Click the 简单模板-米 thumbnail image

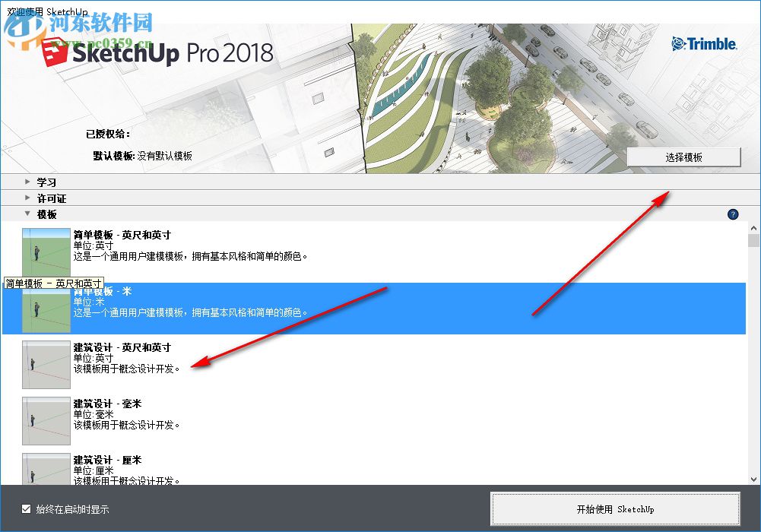pyautogui.click(x=46, y=308)
